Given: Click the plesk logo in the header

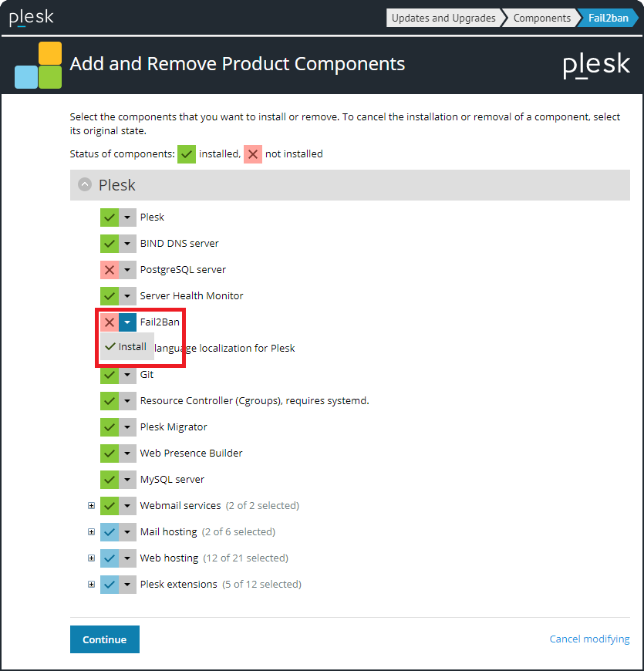Looking at the screenshot, I should (30, 16).
